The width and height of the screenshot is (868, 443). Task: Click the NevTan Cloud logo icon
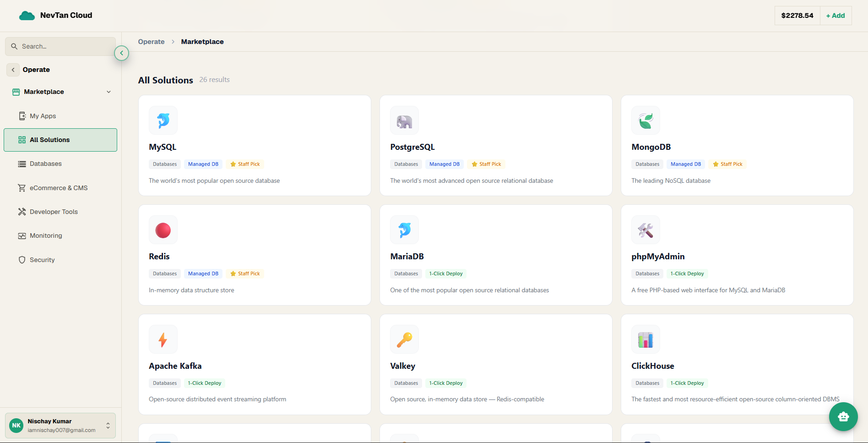click(27, 16)
